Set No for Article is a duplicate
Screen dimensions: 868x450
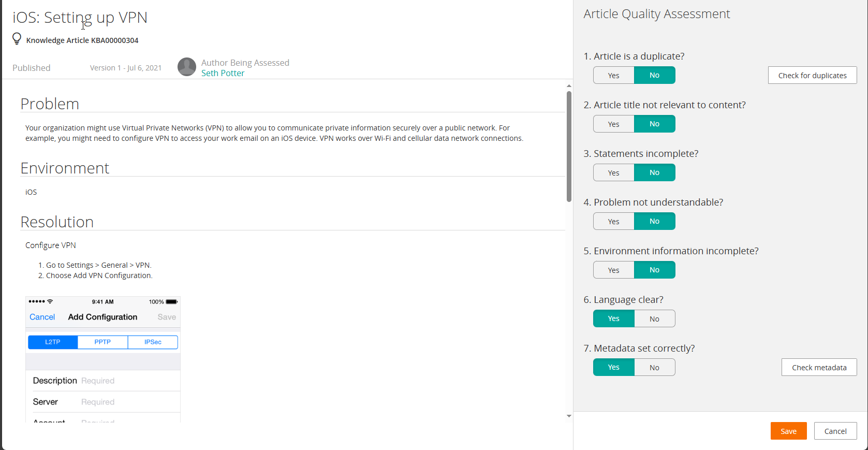[x=654, y=76]
